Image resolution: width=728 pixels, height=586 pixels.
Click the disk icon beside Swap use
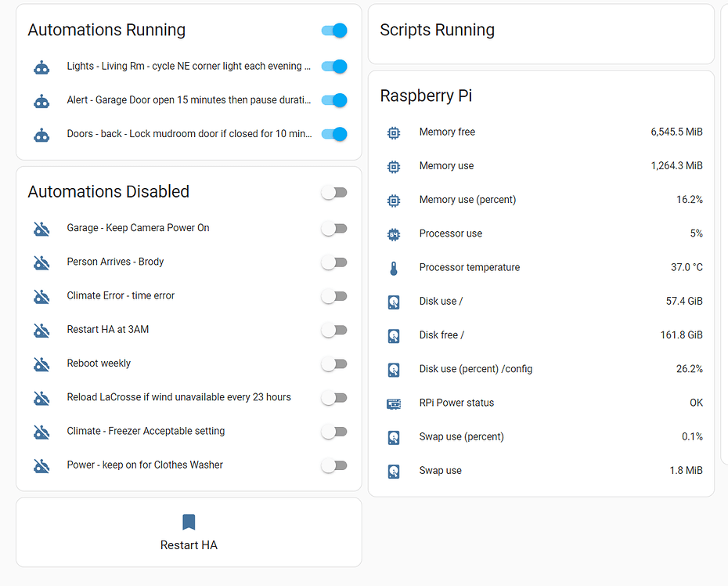[394, 471]
